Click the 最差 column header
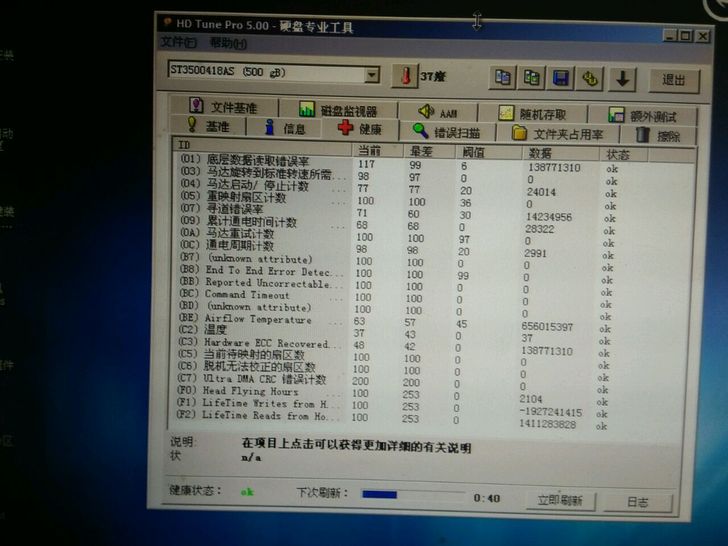 point(429,151)
